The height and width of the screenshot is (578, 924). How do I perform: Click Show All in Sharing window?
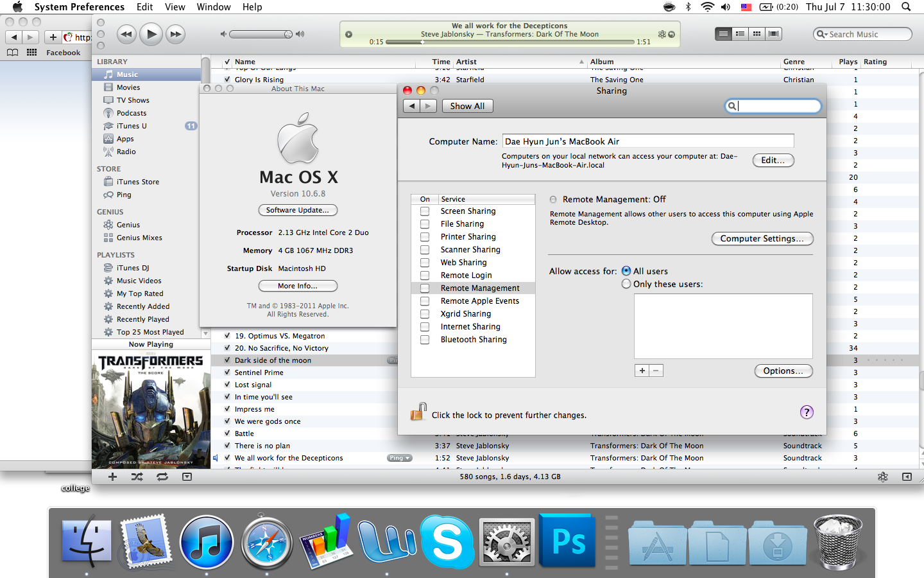coord(467,106)
